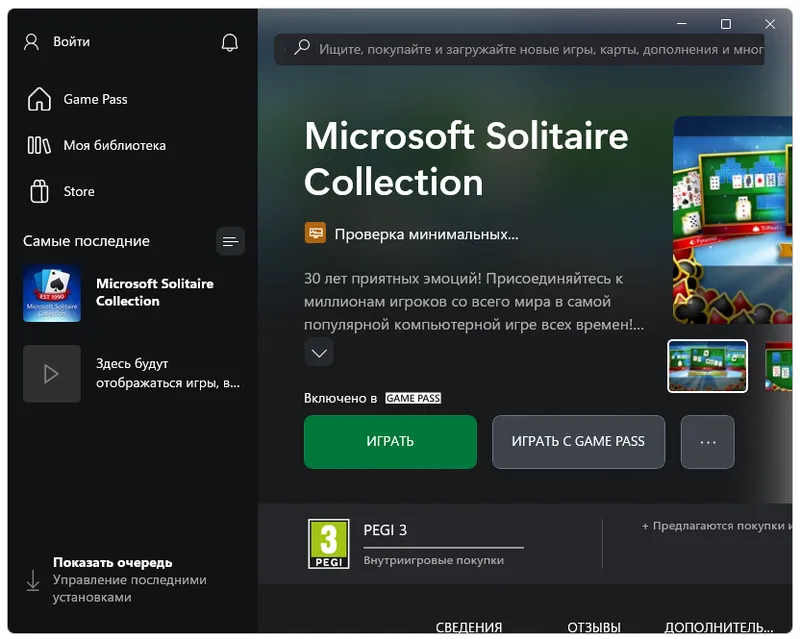Expand the game description with chevron
Viewport: 800px width, 639px height.
319,352
